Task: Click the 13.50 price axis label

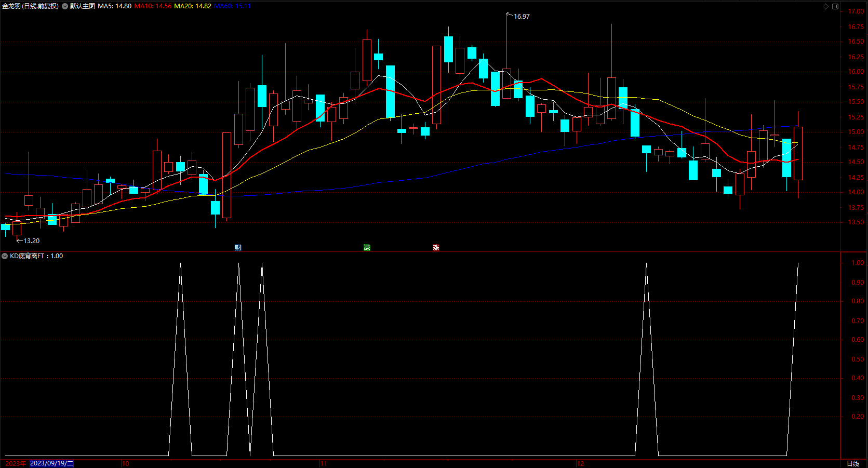Action: (856, 222)
